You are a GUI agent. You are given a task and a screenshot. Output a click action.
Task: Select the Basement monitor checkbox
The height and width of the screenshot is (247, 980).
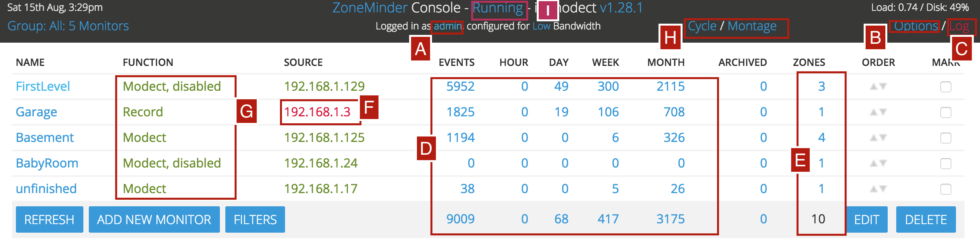946,138
